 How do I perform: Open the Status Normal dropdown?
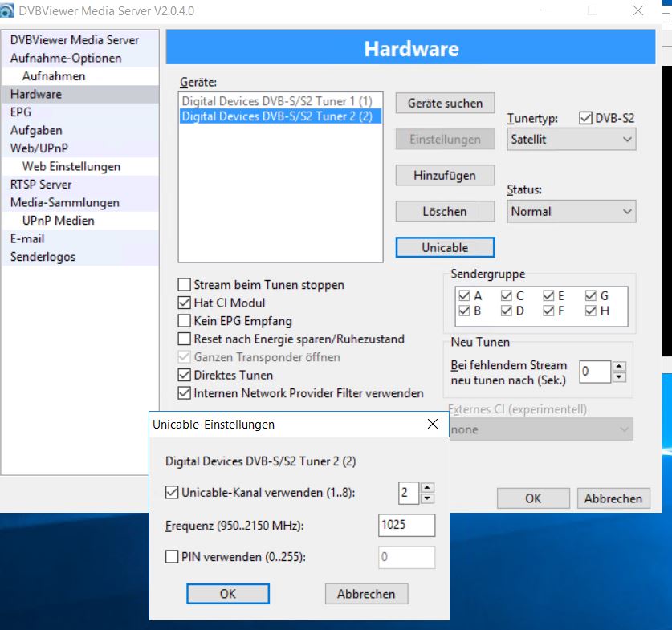(572, 212)
